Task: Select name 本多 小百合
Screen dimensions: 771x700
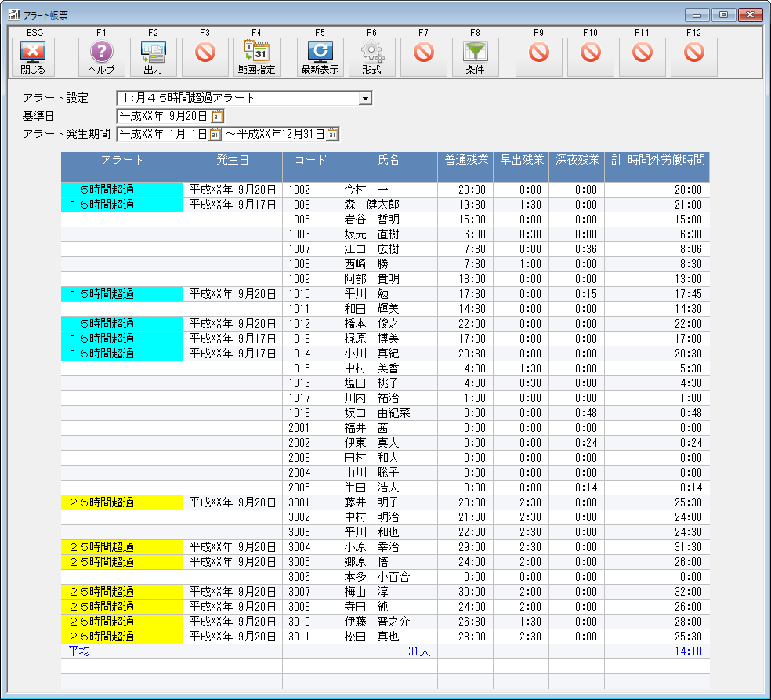Action: (x=388, y=576)
